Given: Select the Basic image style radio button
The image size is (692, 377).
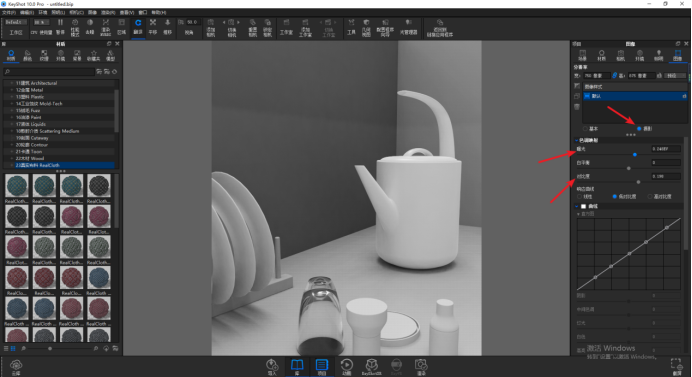Looking at the screenshot, I should pos(585,128).
